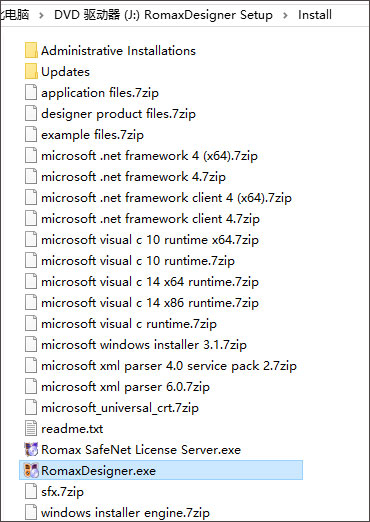The image size is (370, 522).
Task: Click the microsoft_universal_crt.7zip file icon
Action: click(31, 407)
